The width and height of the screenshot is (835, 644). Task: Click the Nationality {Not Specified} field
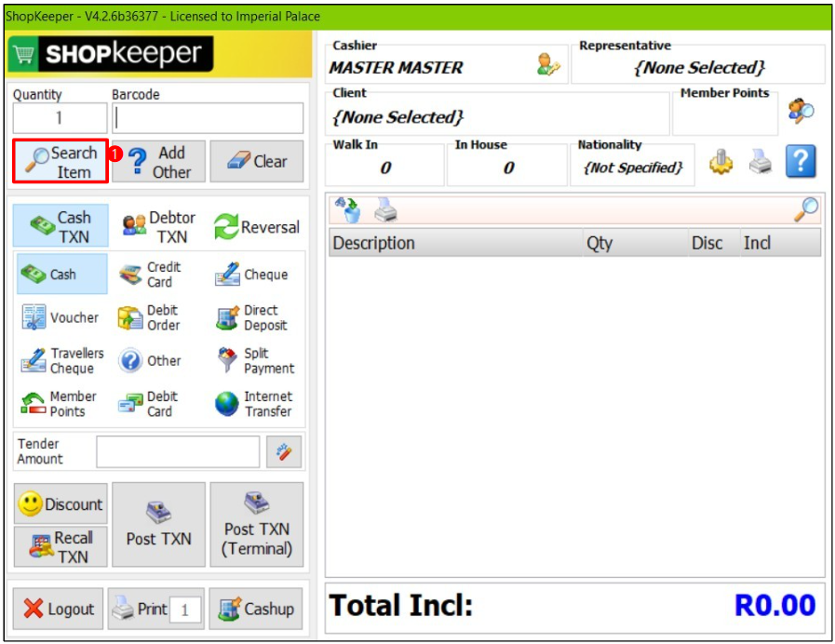(633, 168)
